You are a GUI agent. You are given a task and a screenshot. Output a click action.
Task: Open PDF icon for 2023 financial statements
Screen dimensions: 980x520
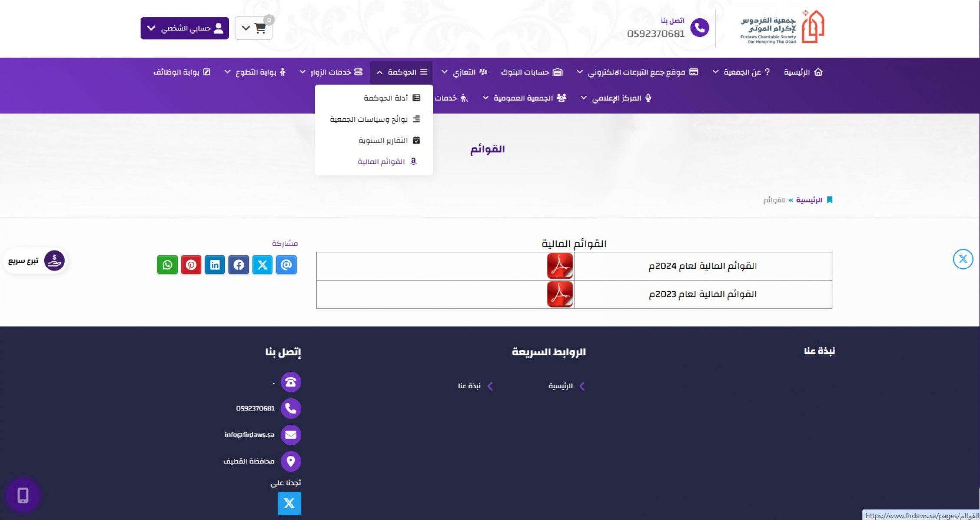pos(560,294)
